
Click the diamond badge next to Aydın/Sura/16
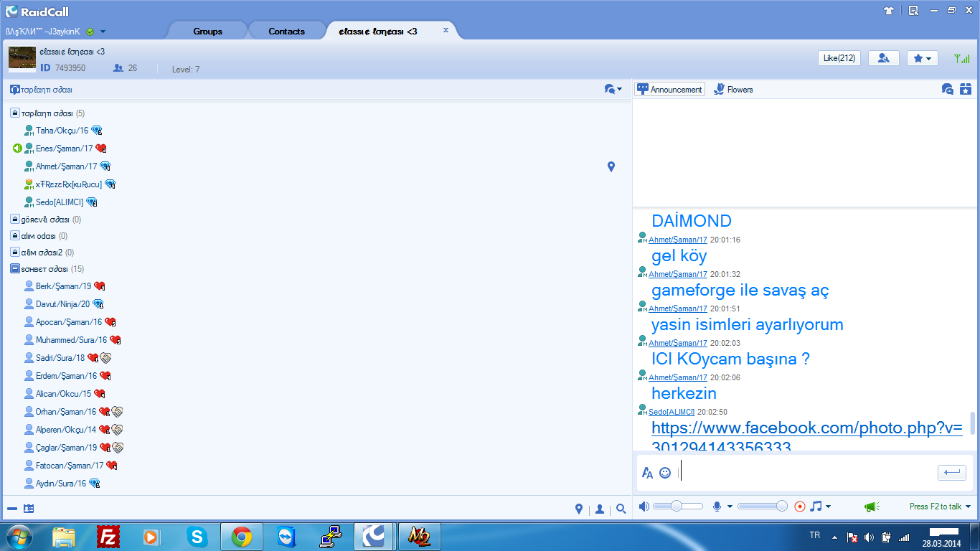[x=94, y=484]
